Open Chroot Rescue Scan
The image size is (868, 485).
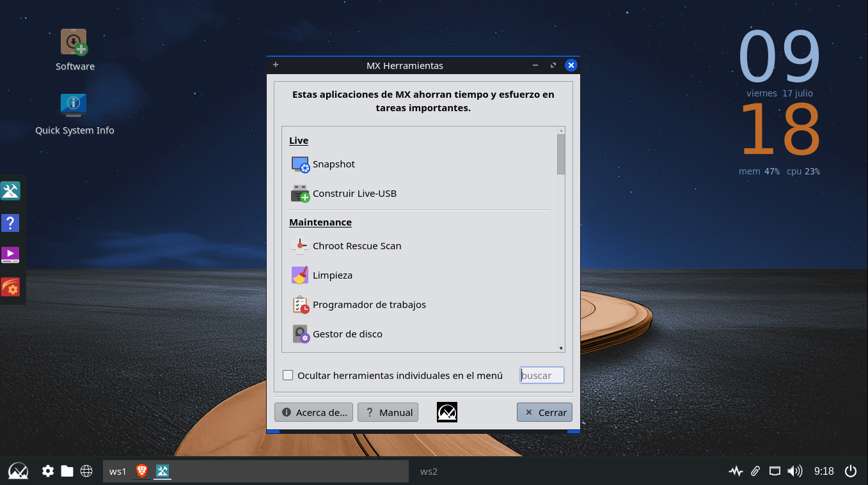pyautogui.click(x=346, y=246)
